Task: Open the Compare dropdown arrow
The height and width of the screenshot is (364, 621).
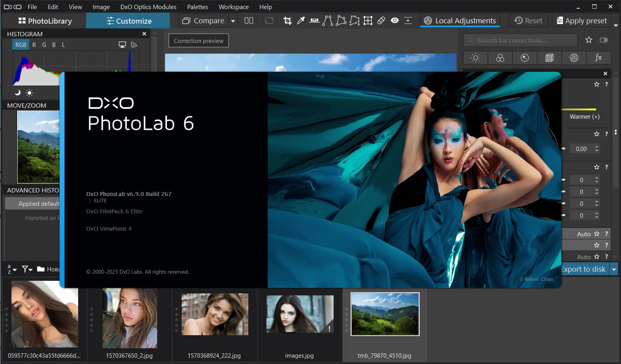Action: point(233,21)
